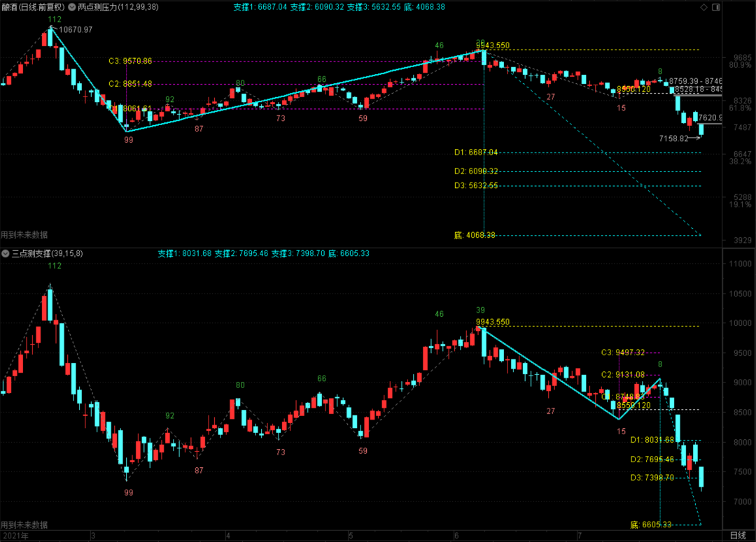Viewport: 756px width, 542px height.
Task: Expand the 三点测支撑 indicator dropdown arrow
Action: [x=6, y=253]
